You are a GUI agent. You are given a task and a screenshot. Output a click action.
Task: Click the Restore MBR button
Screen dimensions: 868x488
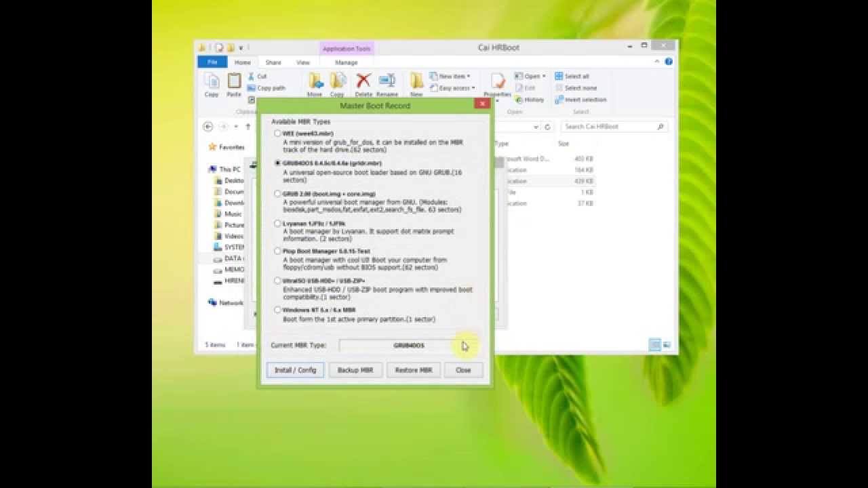click(414, 370)
